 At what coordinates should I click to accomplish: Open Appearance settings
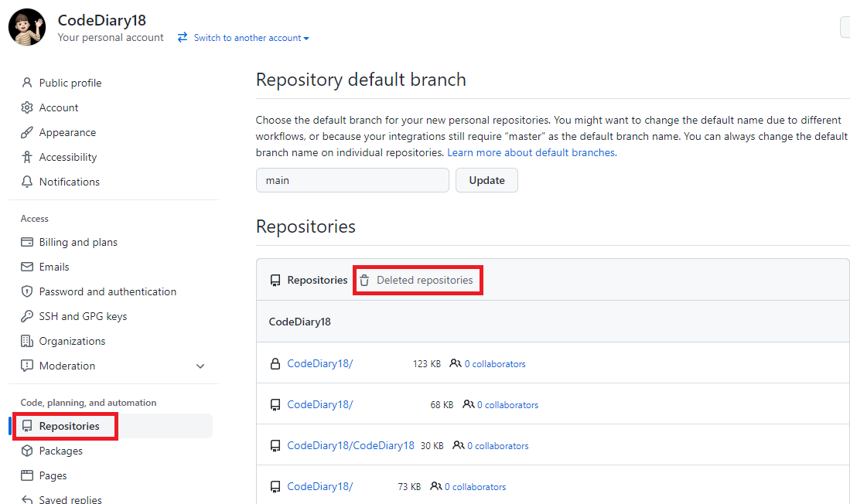67,133
